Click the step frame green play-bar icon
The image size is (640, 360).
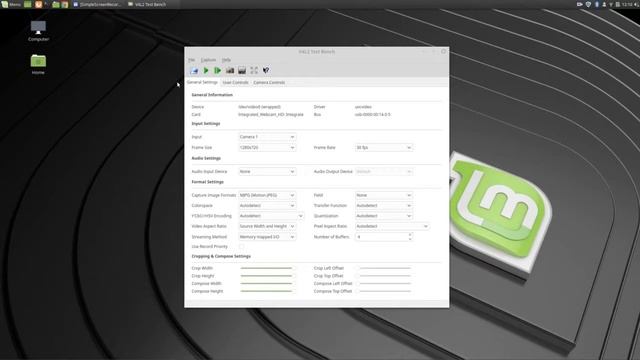[x=218, y=71]
